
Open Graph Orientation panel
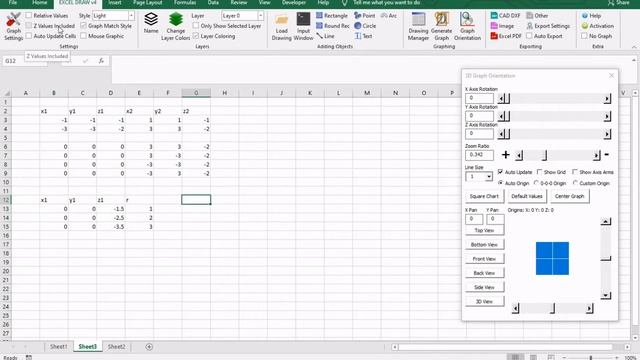click(x=467, y=27)
